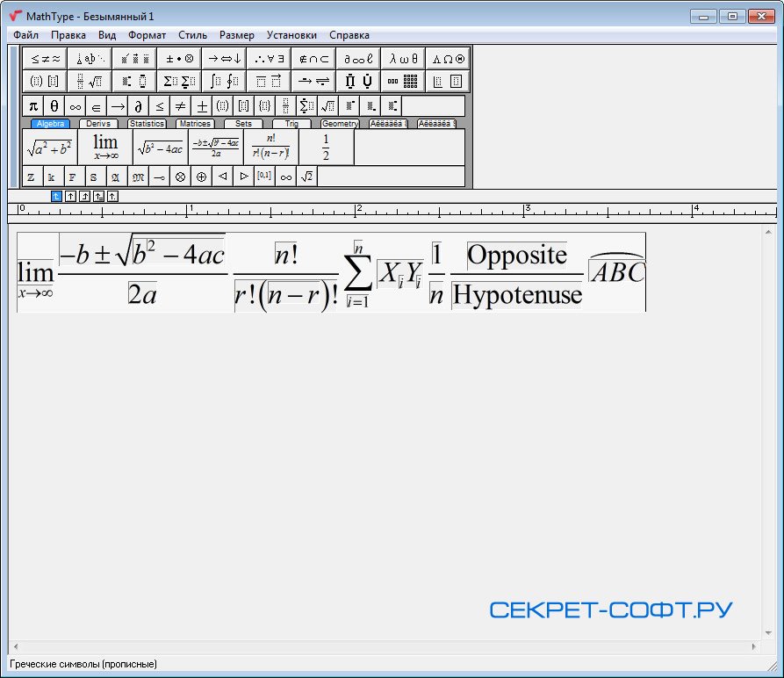Insert the square root of 2 item
Screen dimensions: 784x678
[x=306, y=177]
